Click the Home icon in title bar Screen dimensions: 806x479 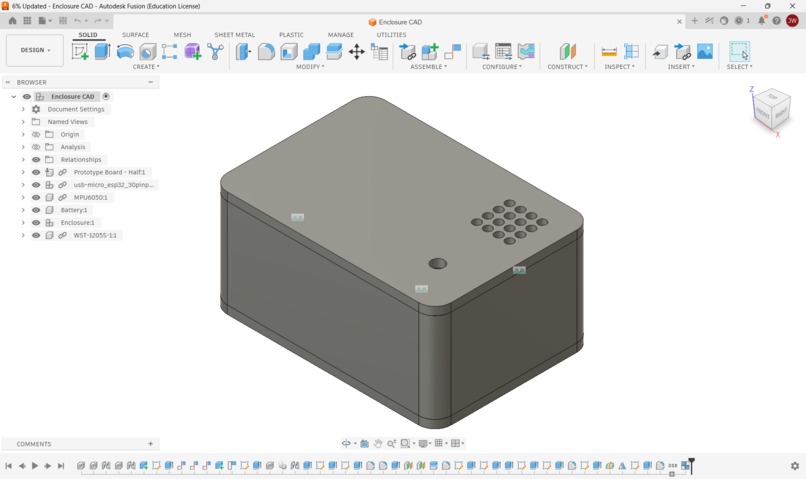(12, 21)
